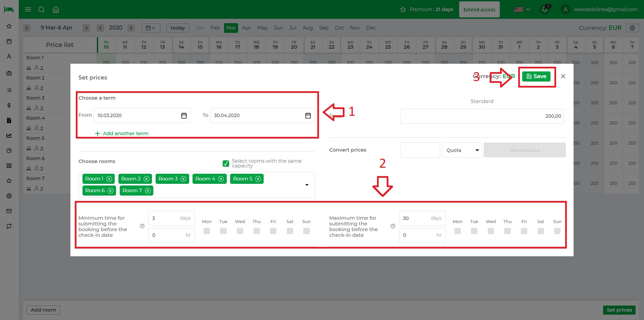Save the price settings
644x320 pixels.
(536, 76)
